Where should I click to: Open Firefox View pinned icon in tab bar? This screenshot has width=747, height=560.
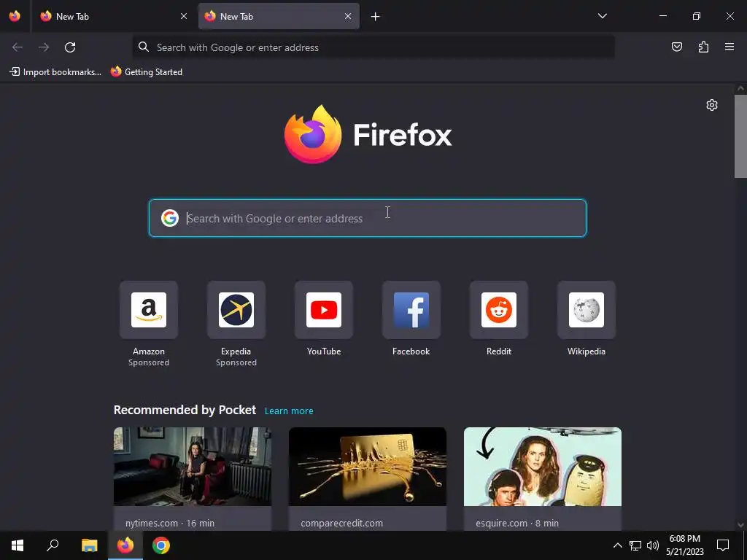15,16
